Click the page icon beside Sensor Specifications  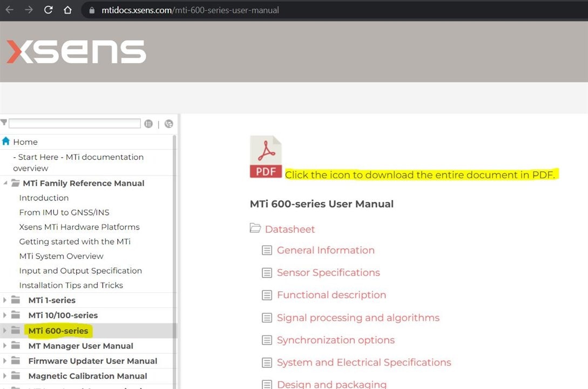pyautogui.click(x=267, y=273)
